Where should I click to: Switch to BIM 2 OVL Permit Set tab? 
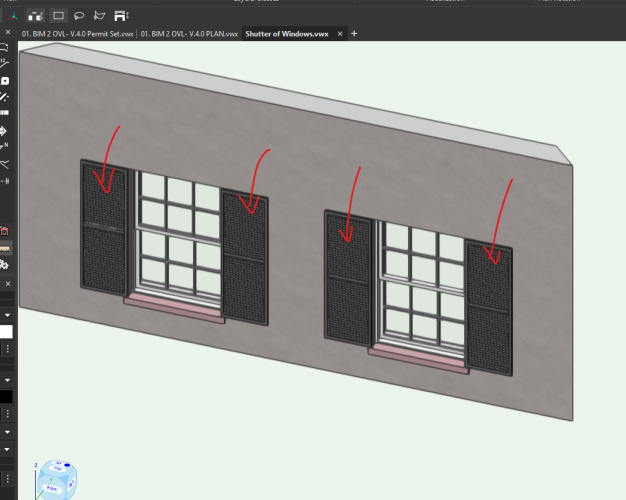[78, 34]
